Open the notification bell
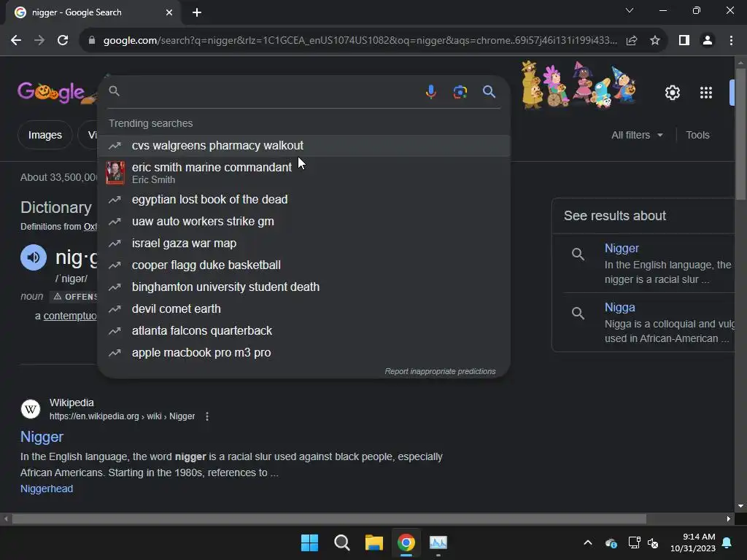This screenshot has width=747, height=560. coord(727,542)
